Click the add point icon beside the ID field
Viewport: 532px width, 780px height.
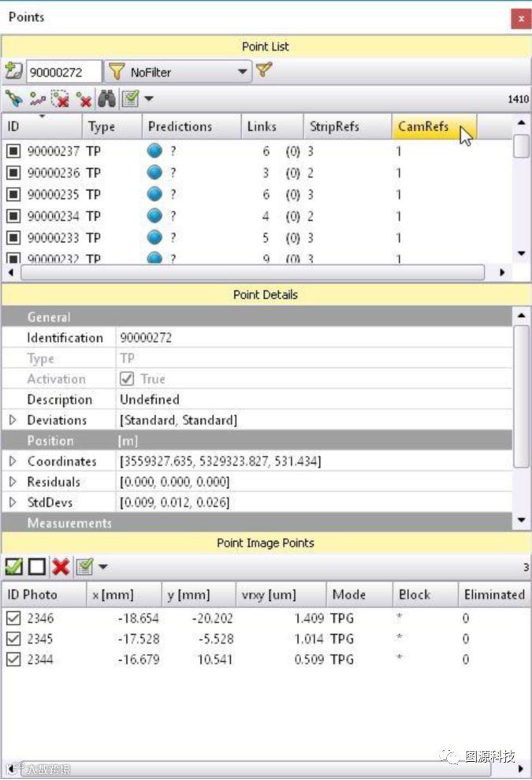(14, 71)
